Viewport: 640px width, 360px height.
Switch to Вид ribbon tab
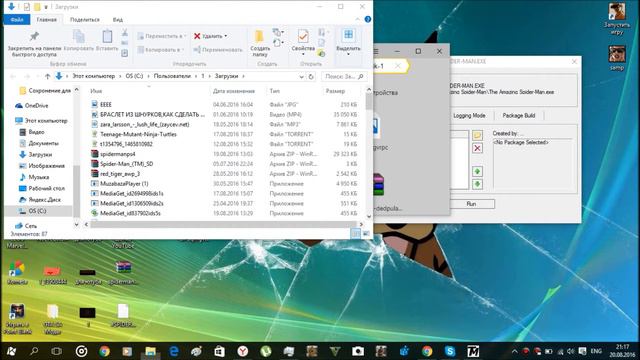[118, 20]
